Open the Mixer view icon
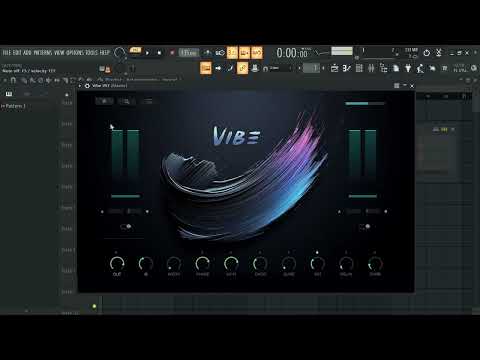The image size is (480, 360). click(371, 68)
